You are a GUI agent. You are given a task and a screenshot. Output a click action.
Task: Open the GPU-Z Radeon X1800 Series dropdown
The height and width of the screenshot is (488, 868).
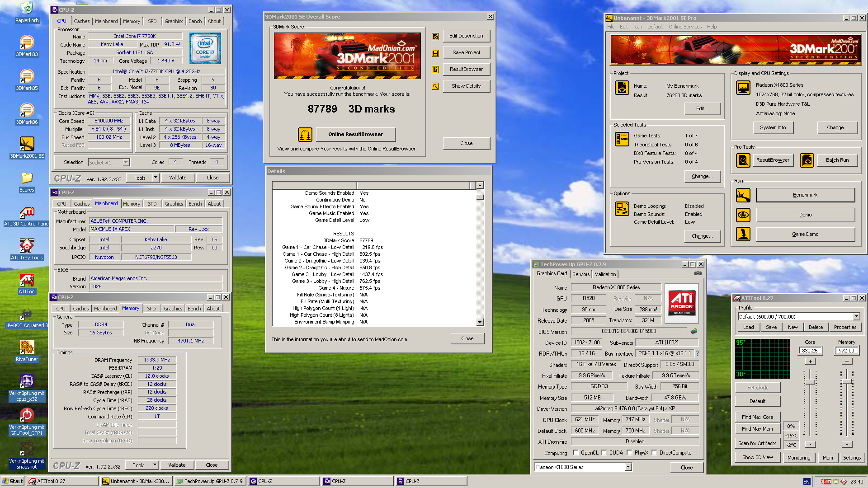[x=628, y=467]
